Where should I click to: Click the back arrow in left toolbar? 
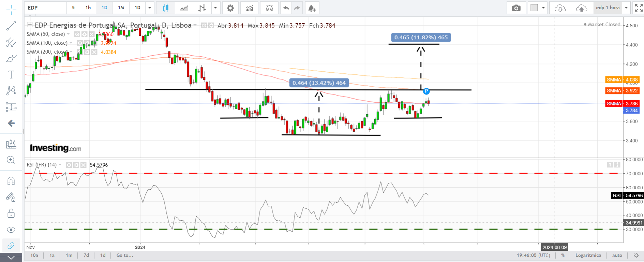[x=11, y=123]
